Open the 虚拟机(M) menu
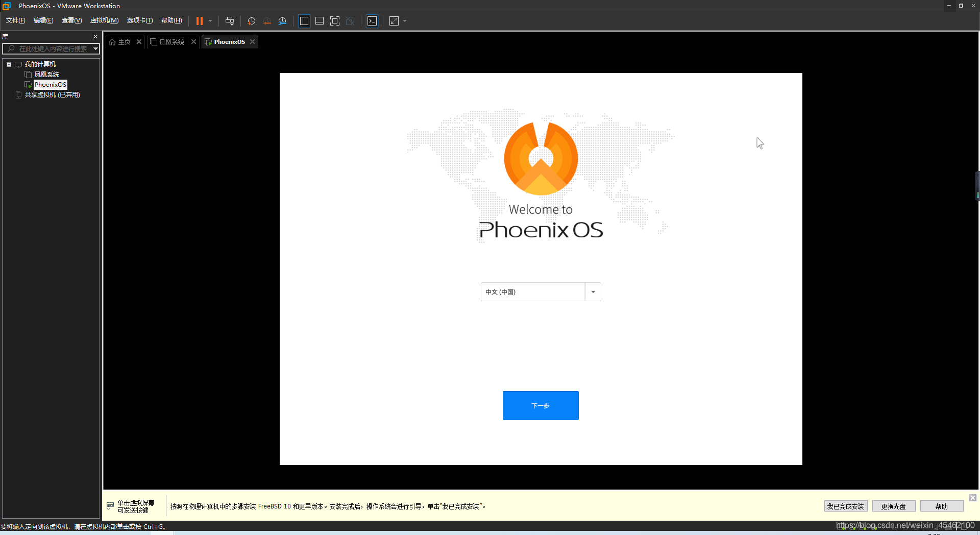The height and width of the screenshot is (535, 980). pyautogui.click(x=104, y=20)
